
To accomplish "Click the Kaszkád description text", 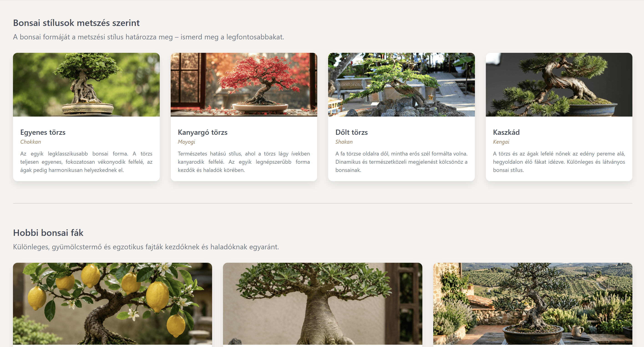I will [559, 162].
